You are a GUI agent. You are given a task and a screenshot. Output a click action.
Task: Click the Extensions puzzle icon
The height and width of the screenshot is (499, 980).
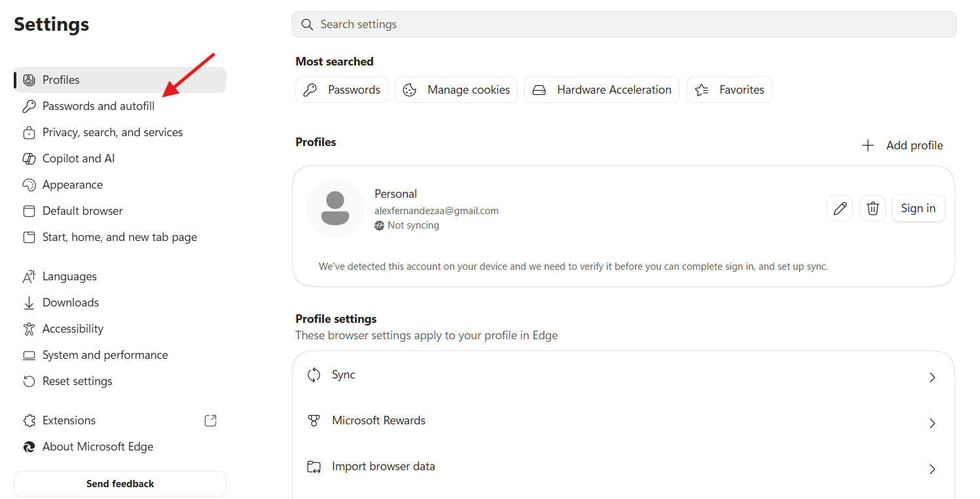pos(29,420)
